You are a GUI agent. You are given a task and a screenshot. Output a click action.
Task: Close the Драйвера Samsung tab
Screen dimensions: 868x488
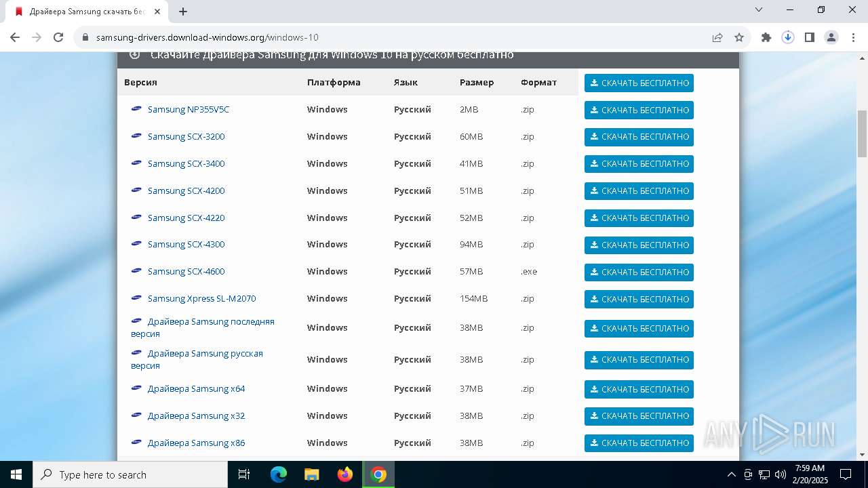157,12
